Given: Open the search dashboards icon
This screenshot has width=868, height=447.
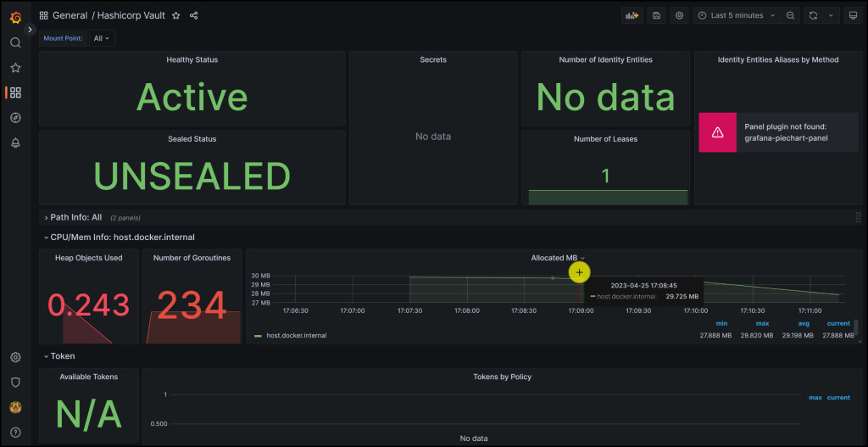Looking at the screenshot, I should (x=15, y=42).
